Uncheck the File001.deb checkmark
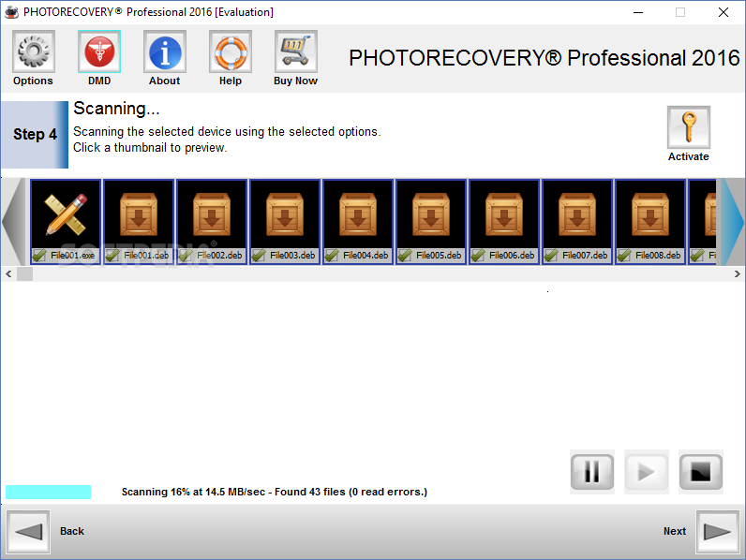Screen dimensions: 746x560 point(112,256)
